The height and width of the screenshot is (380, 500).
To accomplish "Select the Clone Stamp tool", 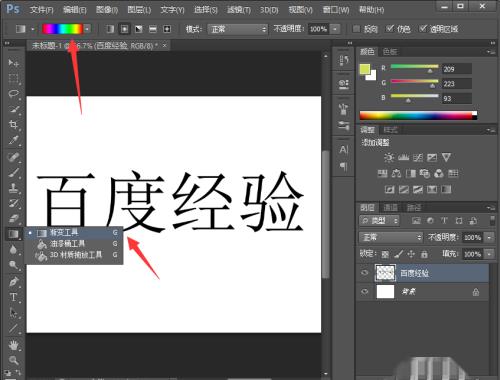I will [13, 188].
